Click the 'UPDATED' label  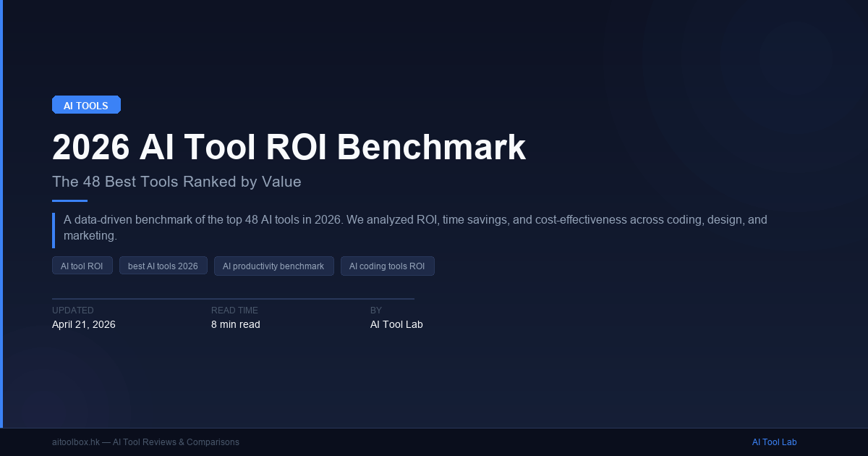pyautogui.click(x=73, y=311)
